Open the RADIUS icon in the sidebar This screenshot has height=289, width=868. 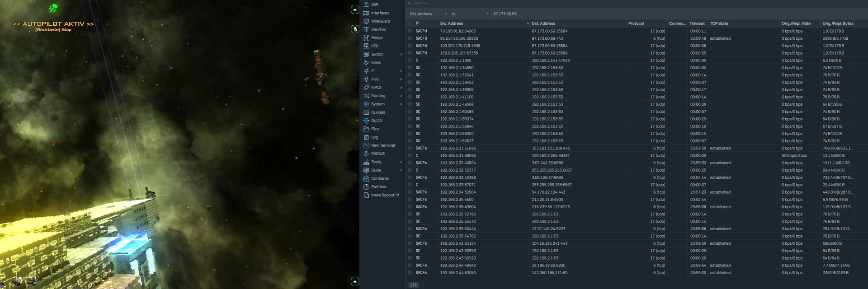click(x=366, y=154)
